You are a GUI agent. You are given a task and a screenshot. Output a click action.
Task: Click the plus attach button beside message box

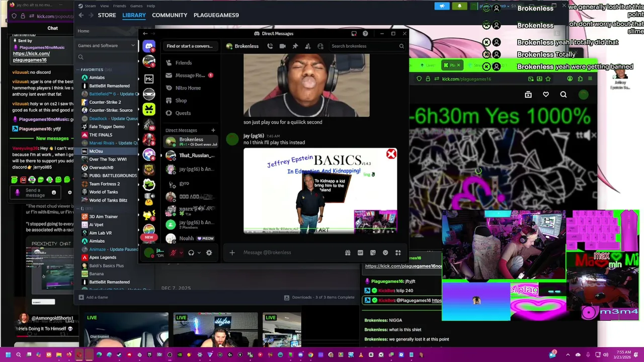232,253
